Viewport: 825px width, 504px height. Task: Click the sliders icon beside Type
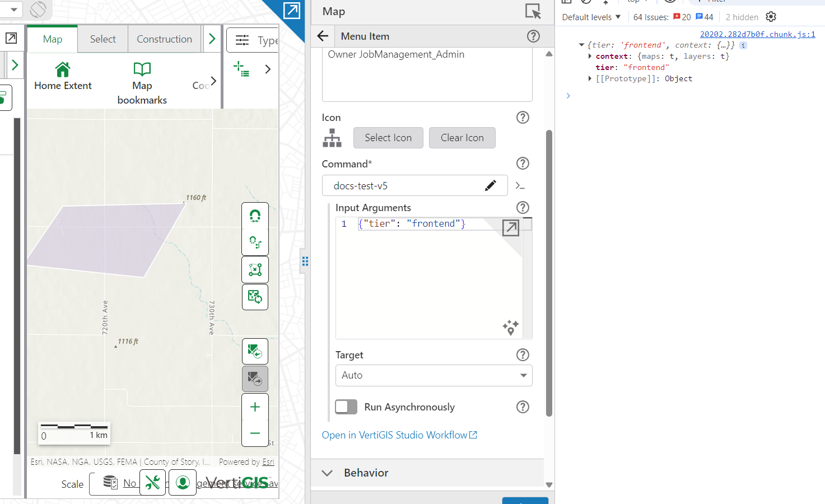point(243,40)
